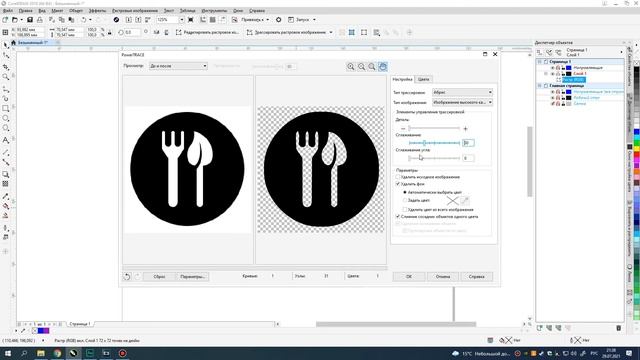Screen dimensions: 640x360
Task: Select Задать цвет radio button
Action: coord(405,200)
